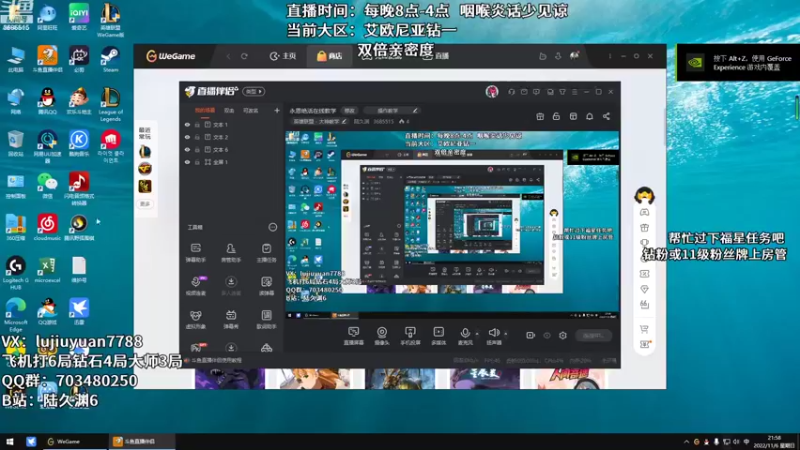Open hamburger menu in companion title bar
This screenshot has width=800, height=450.
pos(574,92)
